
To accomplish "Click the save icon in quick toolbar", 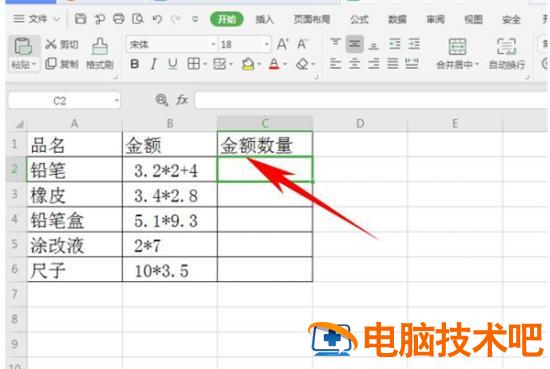I will (80, 19).
